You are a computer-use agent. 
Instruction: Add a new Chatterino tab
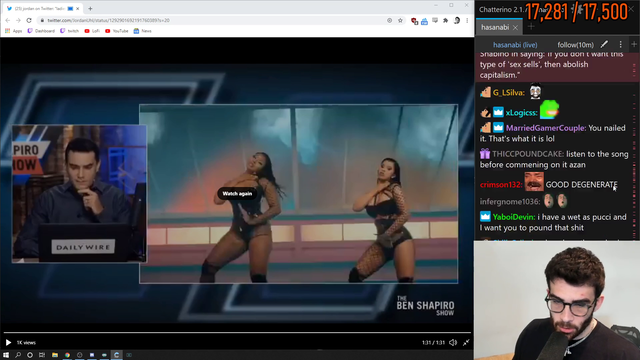tap(531, 27)
